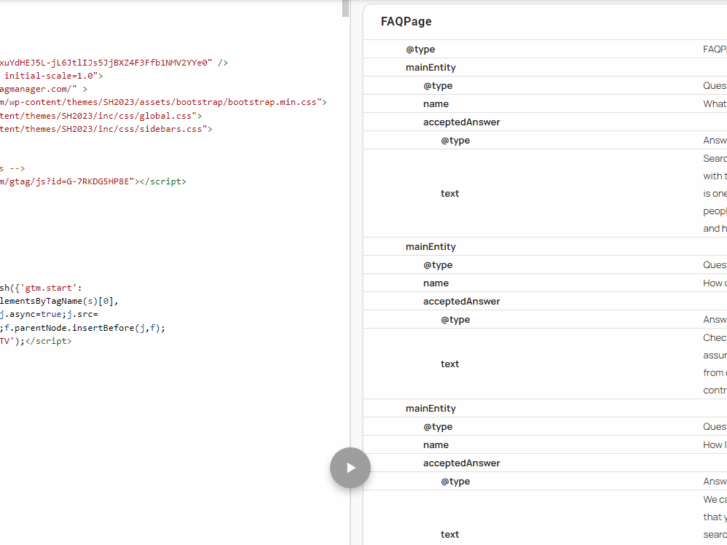Image resolution: width=727 pixels, height=545 pixels.
Task: Click the global.css stylesheet code line
Action: click(101, 115)
